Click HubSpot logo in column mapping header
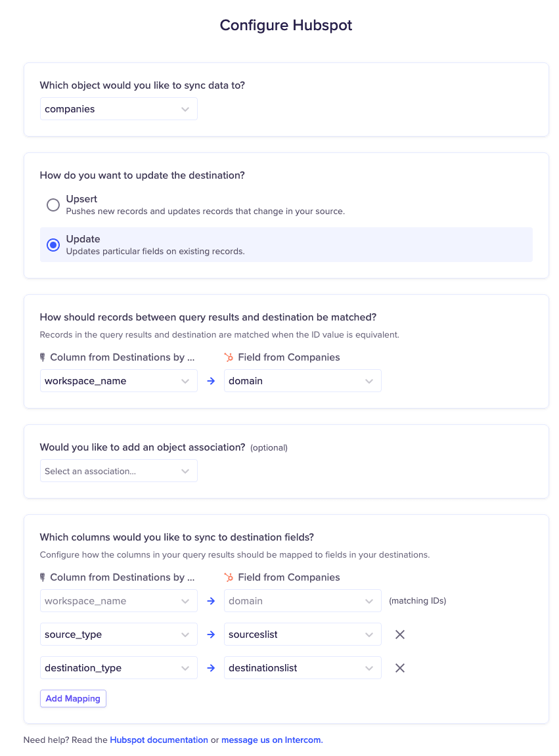559x756 pixels. pyautogui.click(x=229, y=577)
